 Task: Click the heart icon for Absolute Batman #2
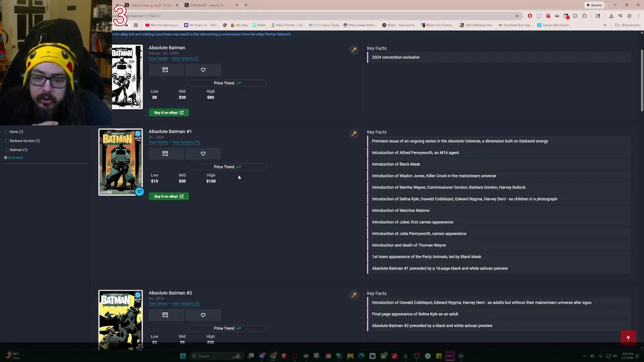(203, 315)
